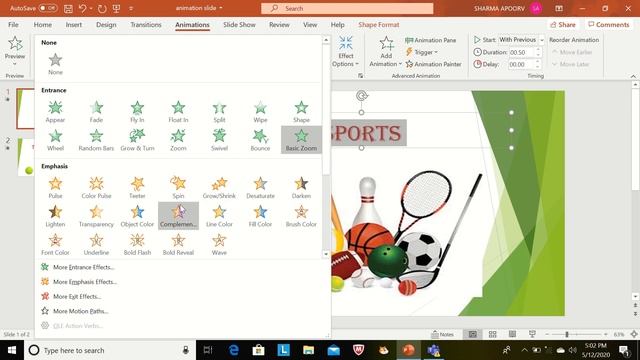Apply the Split entrance animation
The width and height of the screenshot is (640, 360).
[x=219, y=111]
